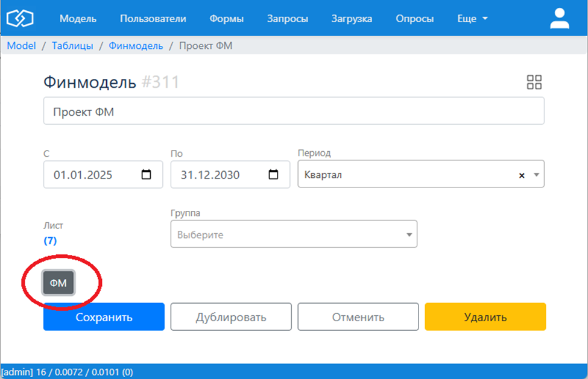Navigate to Запросы
Viewport: 588px width, 379px height.
(288, 19)
